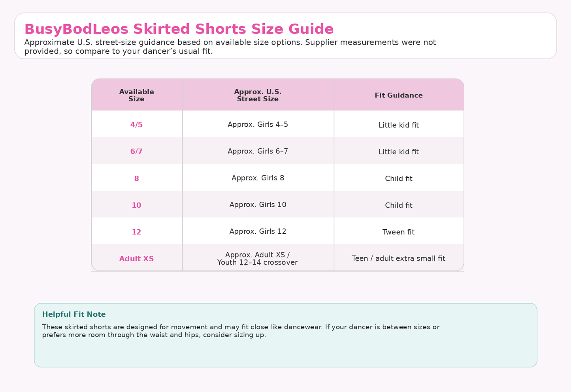
Task: Click the Approx. Girls 4–5 cell
Action: tap(258, 124)
